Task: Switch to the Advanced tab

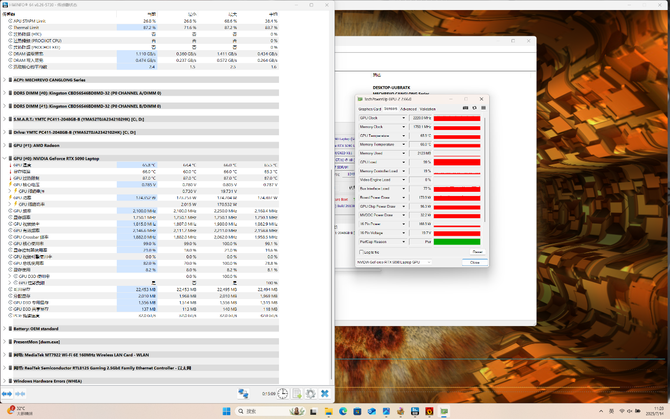Action: (x=408, y=108)
